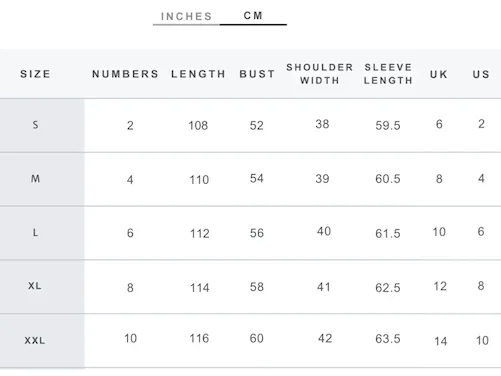Click the 61.5 sleeve length for L
This screenshot has width=501, height=376.
point(388,233)
